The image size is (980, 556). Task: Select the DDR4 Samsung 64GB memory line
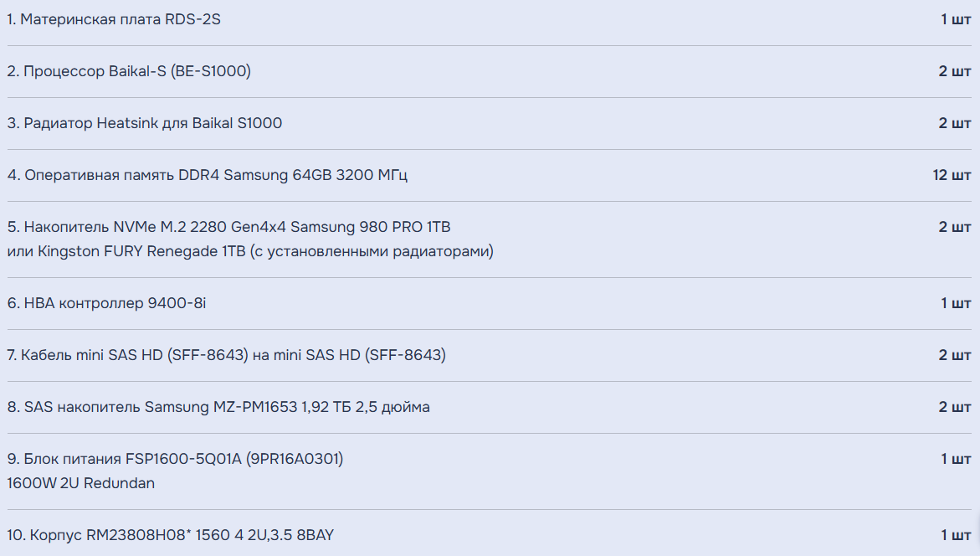(208, 175)
